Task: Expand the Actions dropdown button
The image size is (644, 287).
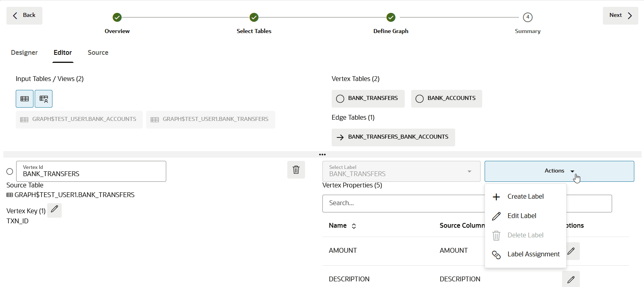Action: (559, 171)
